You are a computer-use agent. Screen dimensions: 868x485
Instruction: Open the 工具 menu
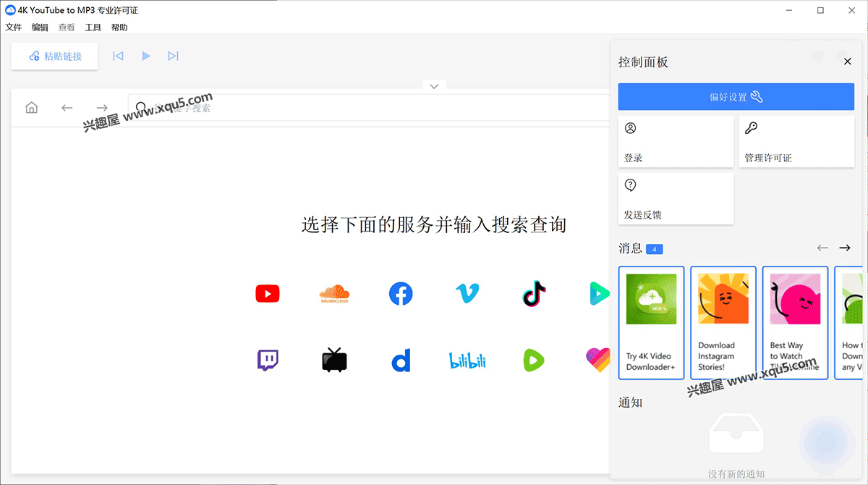pyautogui.click(x=93, y=28)
